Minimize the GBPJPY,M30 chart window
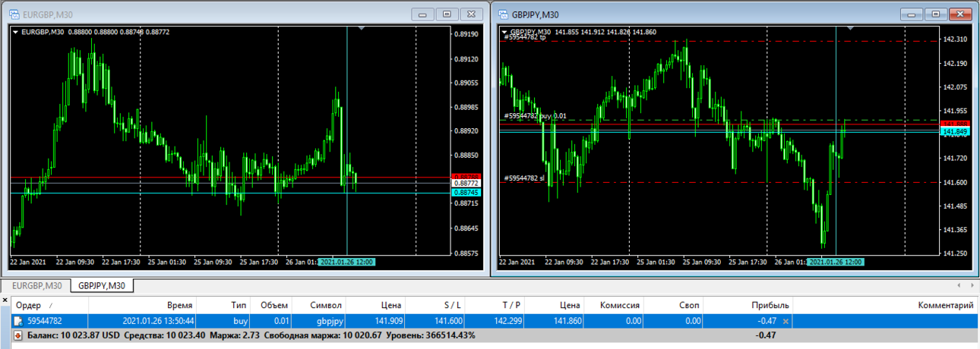This screenshot has width=980, height=349. coord(911,14)
